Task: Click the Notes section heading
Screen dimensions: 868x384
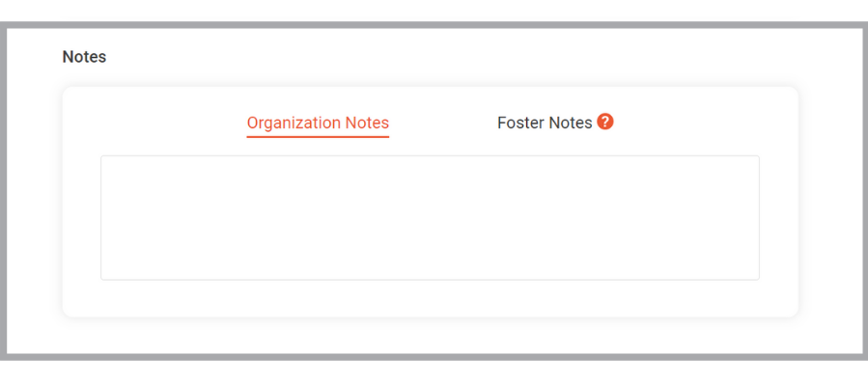Action: 84,56
